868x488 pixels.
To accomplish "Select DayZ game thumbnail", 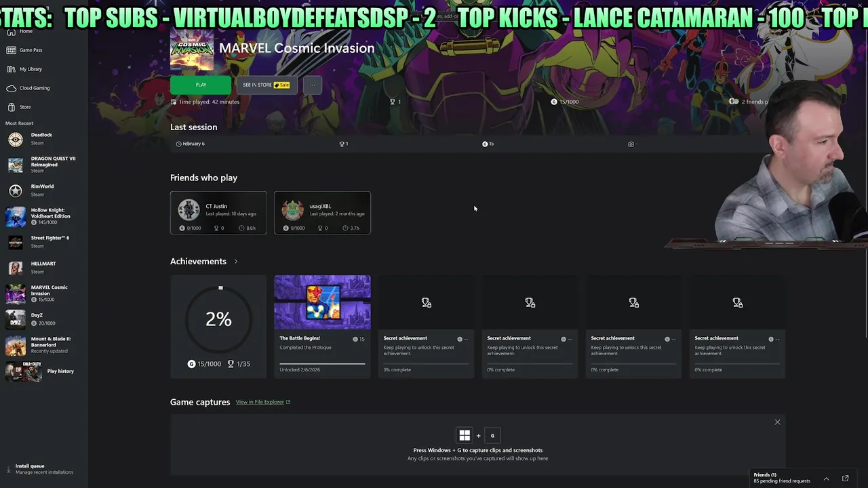I will (16, 319).
